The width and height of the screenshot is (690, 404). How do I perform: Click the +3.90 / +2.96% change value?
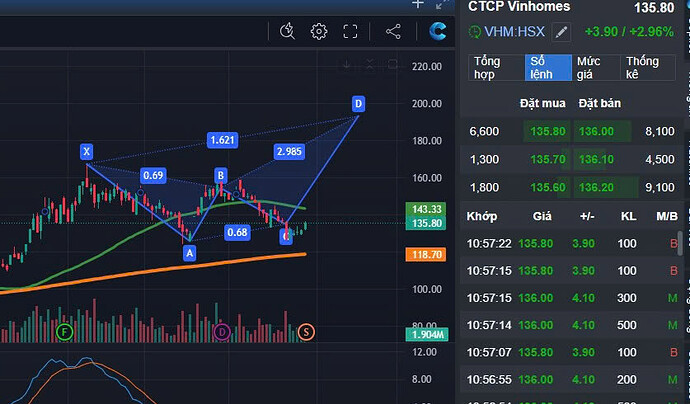coord(629,32)
